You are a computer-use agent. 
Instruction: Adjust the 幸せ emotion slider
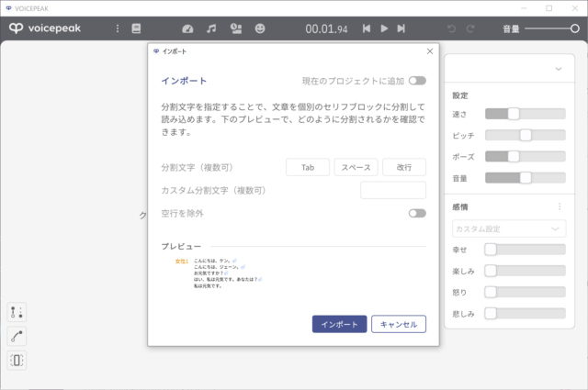point(525,250)
